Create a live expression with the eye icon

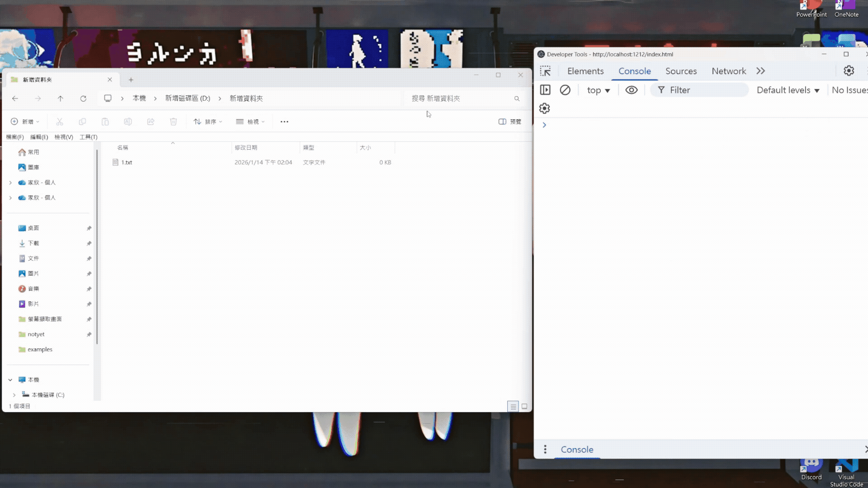click(x=632, y=89)
